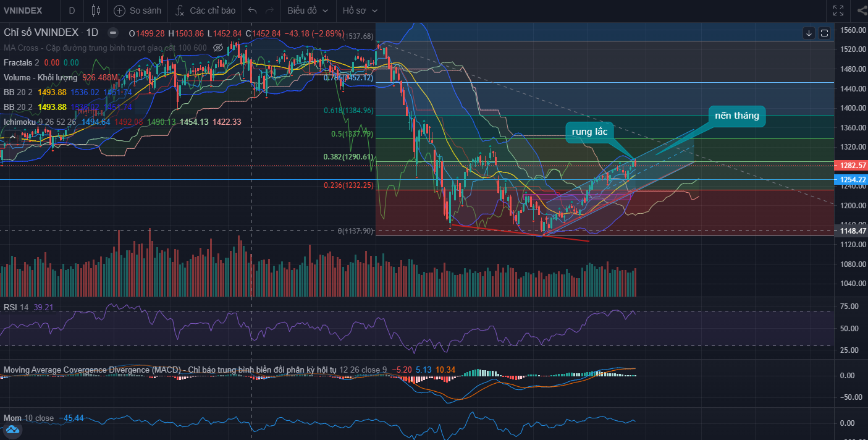Click the undo arrow in toolbar

pos(251,11)
